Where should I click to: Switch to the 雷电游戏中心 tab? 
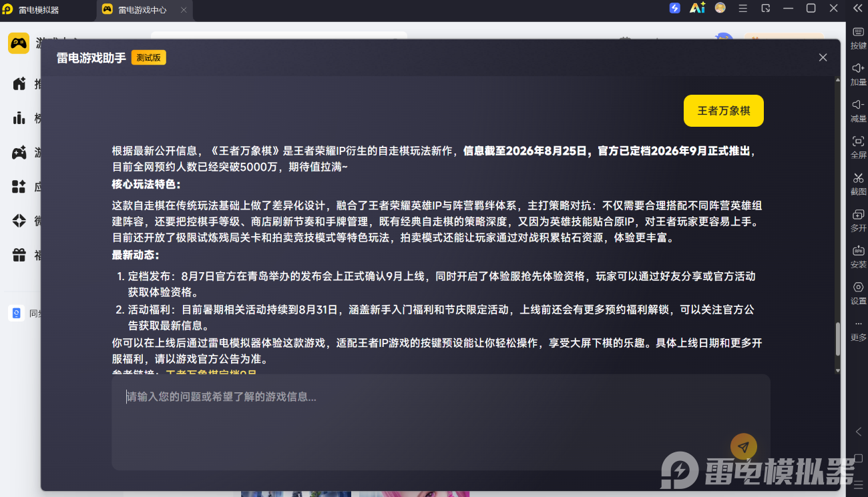[x=143, y=9]
